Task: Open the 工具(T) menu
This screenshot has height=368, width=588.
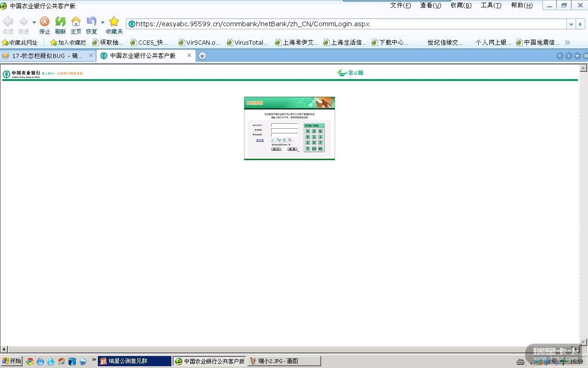Action: point(491,6)
